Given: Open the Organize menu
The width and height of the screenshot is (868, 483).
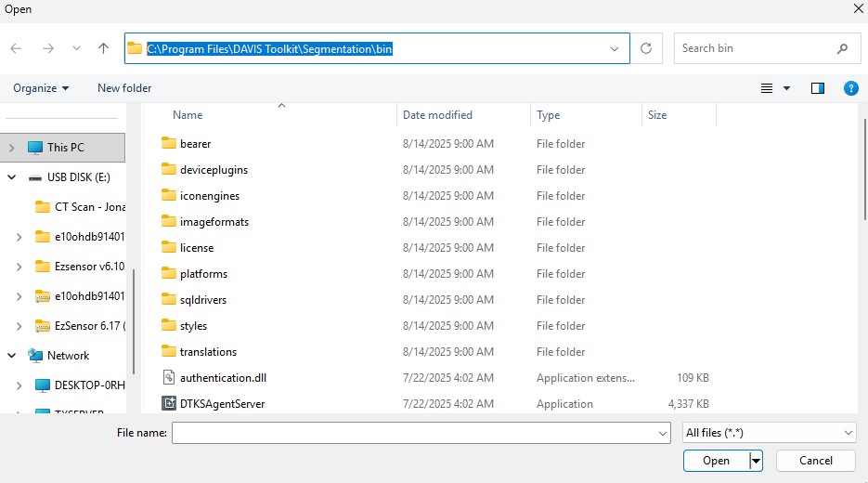Looking at the screenshot, I should (41, 88).
